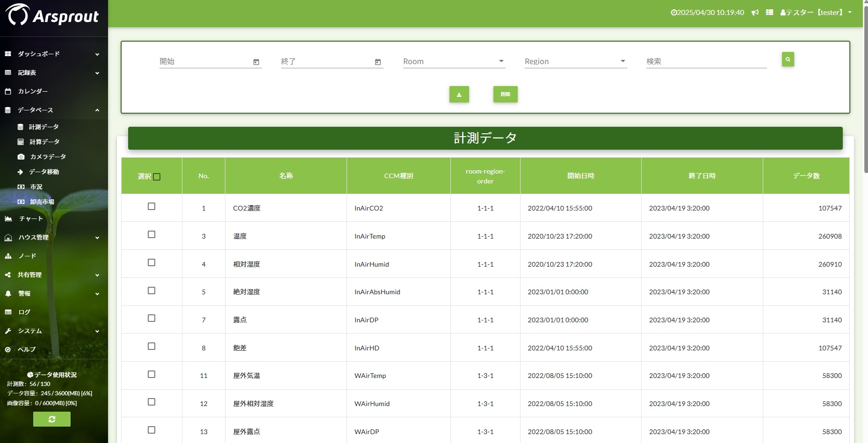The width and height of the screenshot is (868, 443).
Task: Click the カレンダー calendar icon
Action: (8, 91)
